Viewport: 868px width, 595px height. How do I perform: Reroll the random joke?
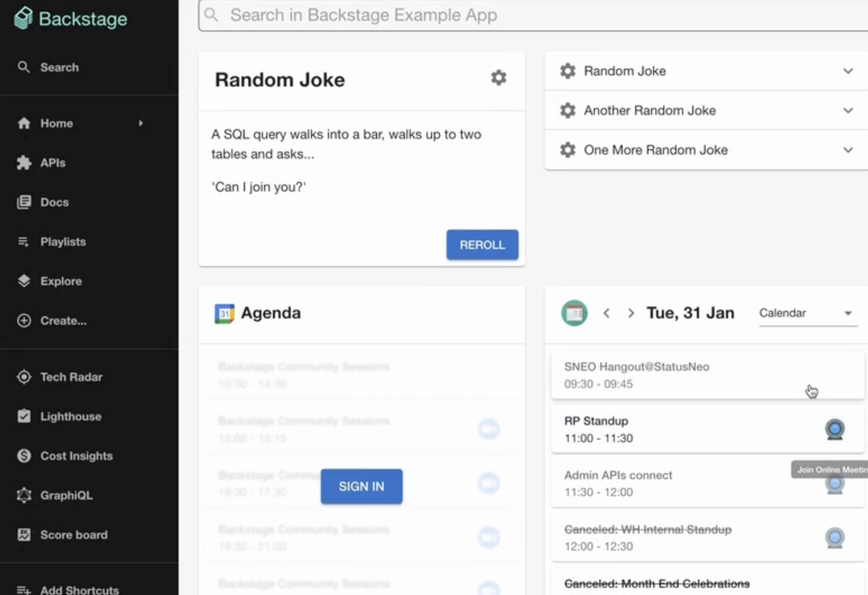tap(482, 245)
